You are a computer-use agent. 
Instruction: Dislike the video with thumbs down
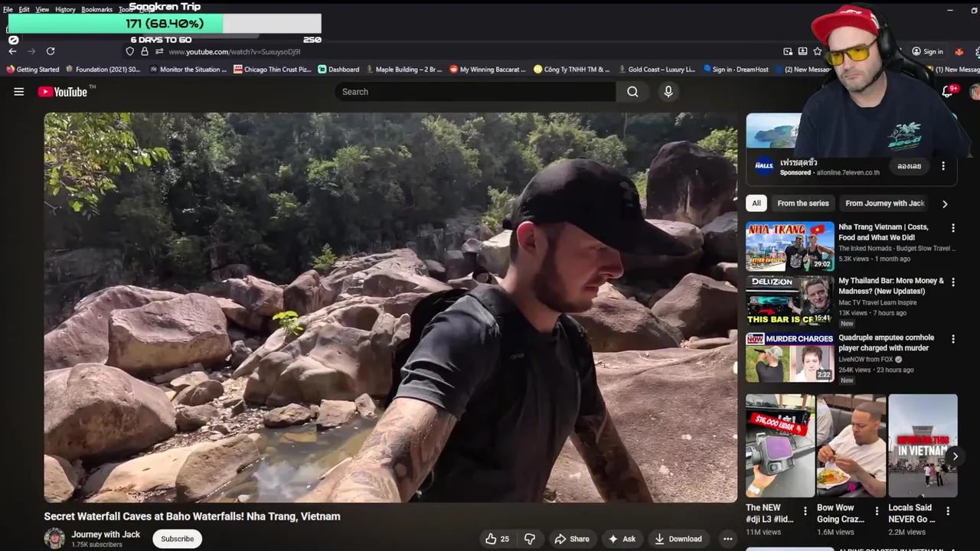[x=530, y=539]
